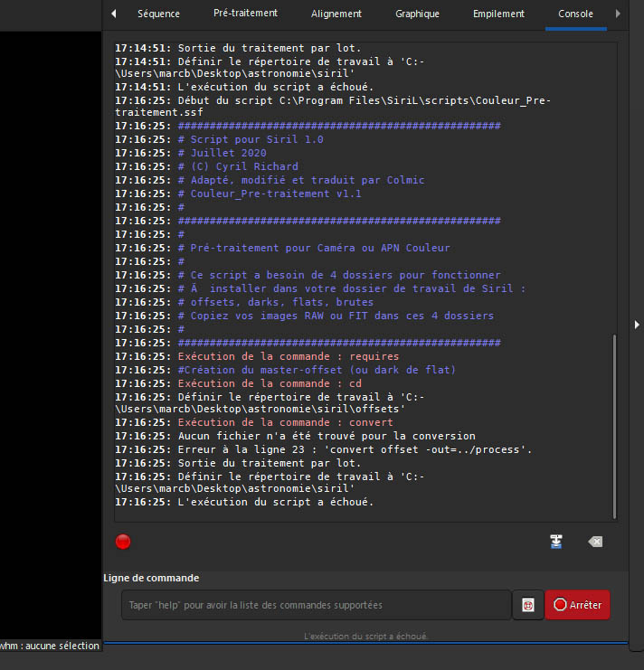Click the right tab scroll arrow

pos(618,14)
